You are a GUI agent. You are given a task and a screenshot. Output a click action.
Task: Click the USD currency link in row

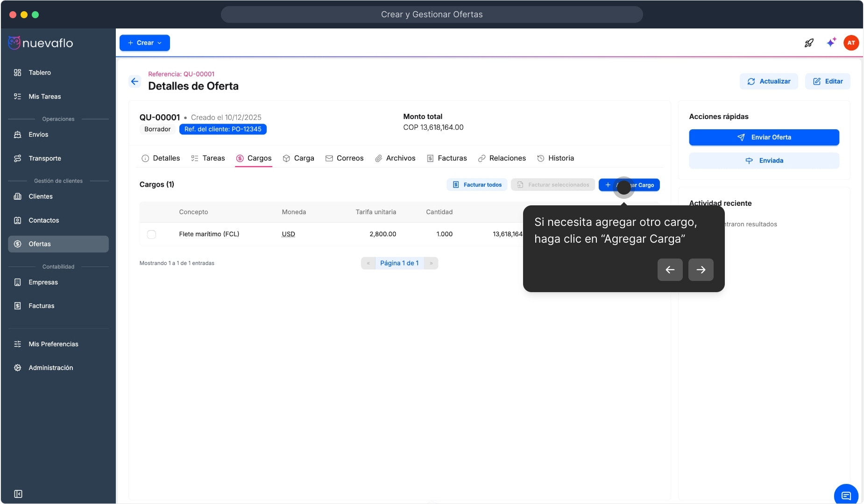tap(288, 234)
